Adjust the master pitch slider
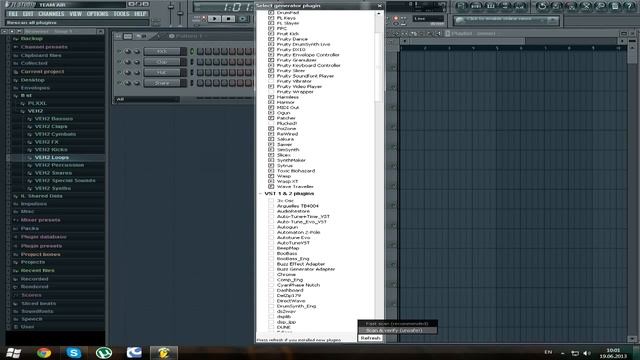Screen dimensions: 640x360 [180, 12]
